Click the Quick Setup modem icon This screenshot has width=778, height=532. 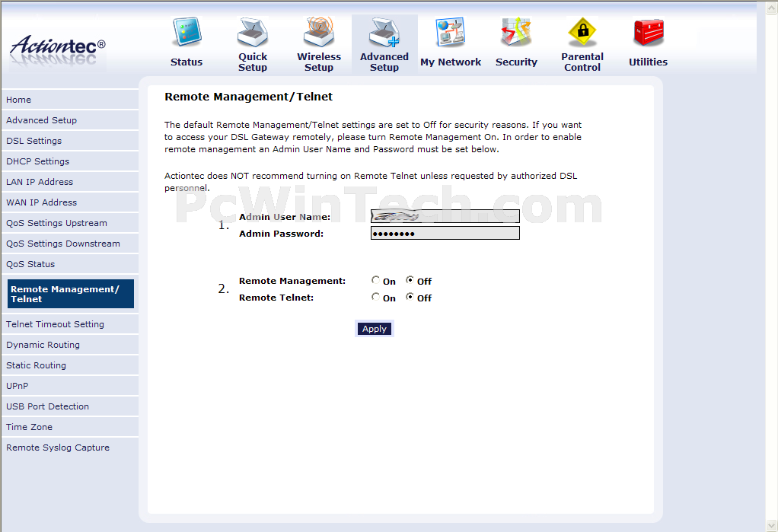coord(253,32)
